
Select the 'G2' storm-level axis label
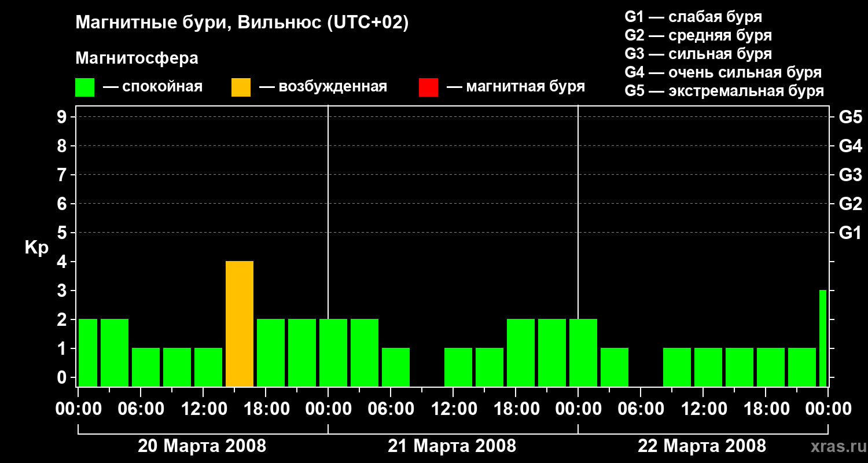click(x=851, y=204)
